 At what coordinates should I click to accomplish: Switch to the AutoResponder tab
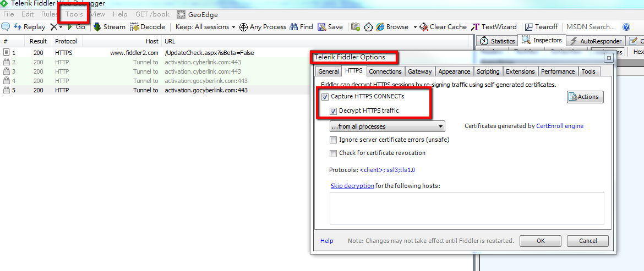point(596,41)
